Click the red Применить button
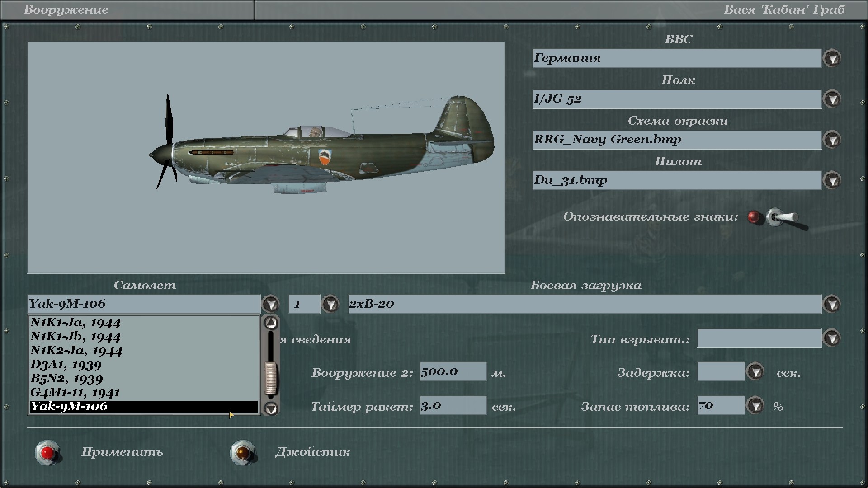This screenshot has width=868, height=488. coord(48,452)
